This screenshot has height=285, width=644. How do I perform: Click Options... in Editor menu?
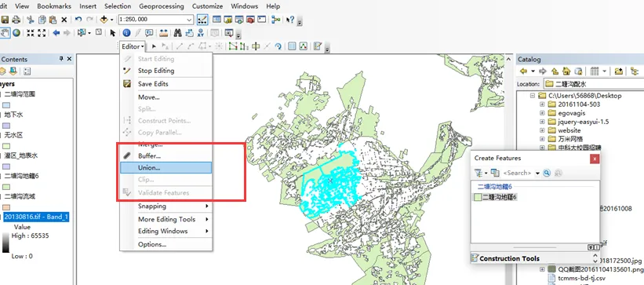pyautogui.click(x=166, y=244)
